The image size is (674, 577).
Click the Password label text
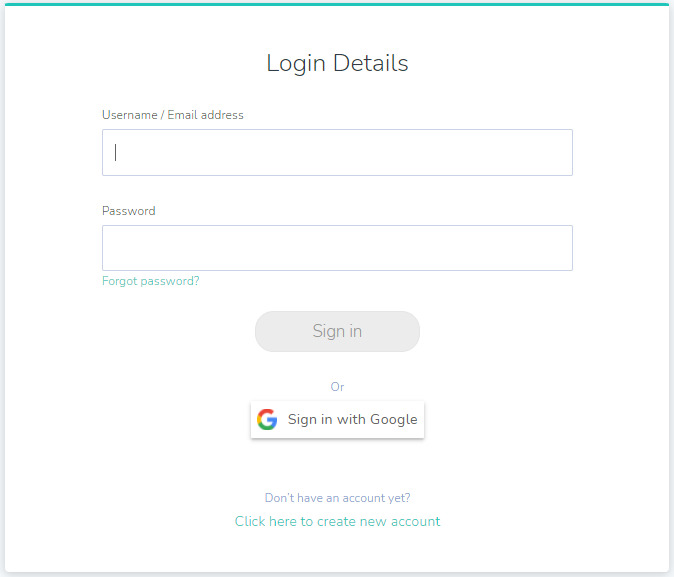(x=129, y=211)
